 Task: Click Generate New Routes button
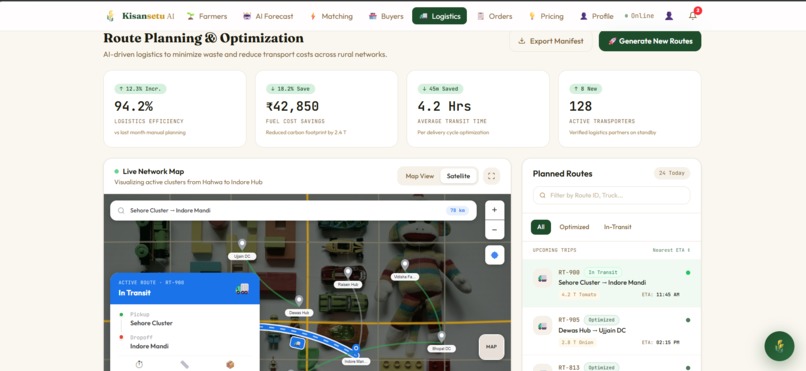pyautogui.click(x=650, y=41)
